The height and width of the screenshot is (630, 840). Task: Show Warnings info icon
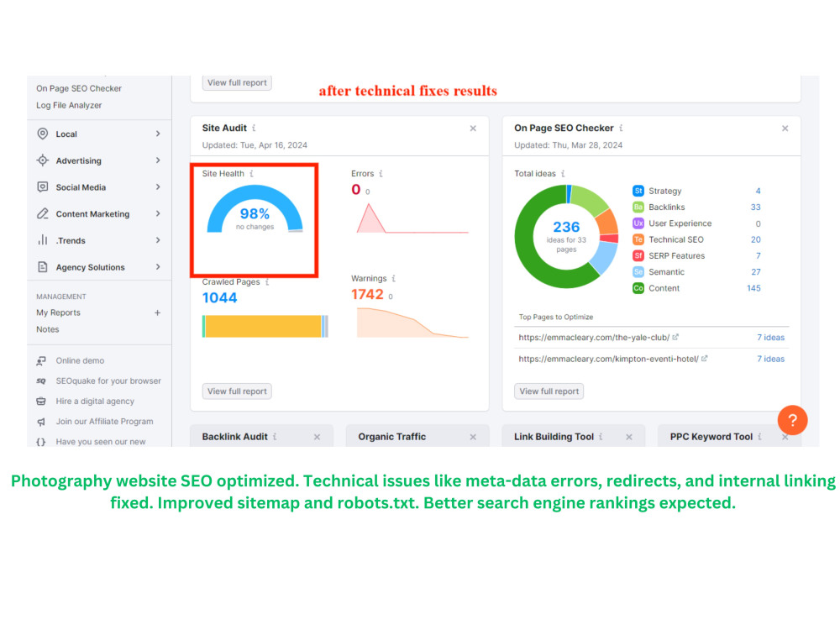pyautogui.click(x=393, y=279)
